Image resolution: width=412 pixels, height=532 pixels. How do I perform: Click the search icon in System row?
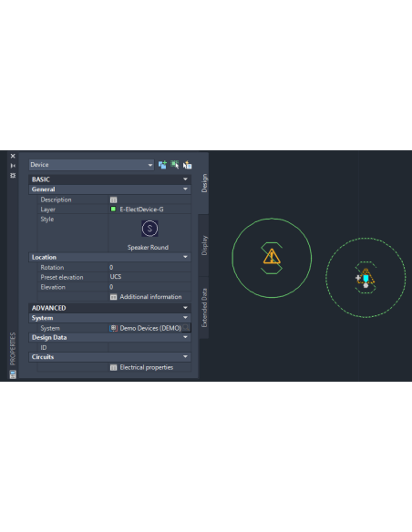[x=186, y=328]
